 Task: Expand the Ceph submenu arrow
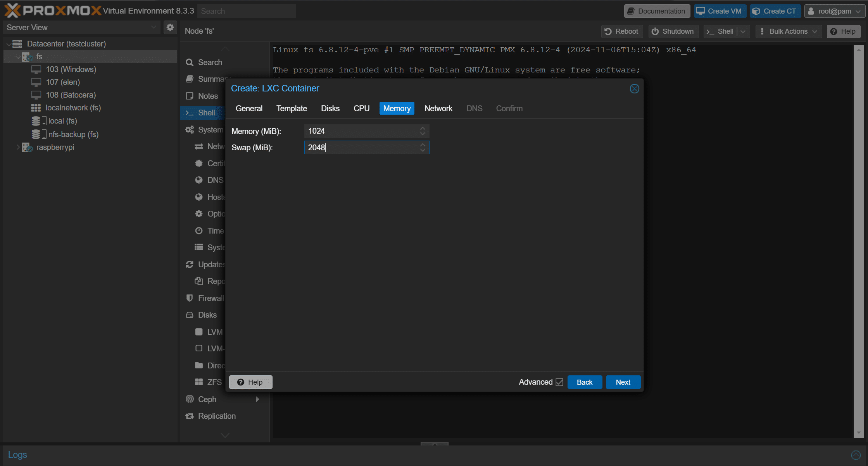(x=257, y=399)
